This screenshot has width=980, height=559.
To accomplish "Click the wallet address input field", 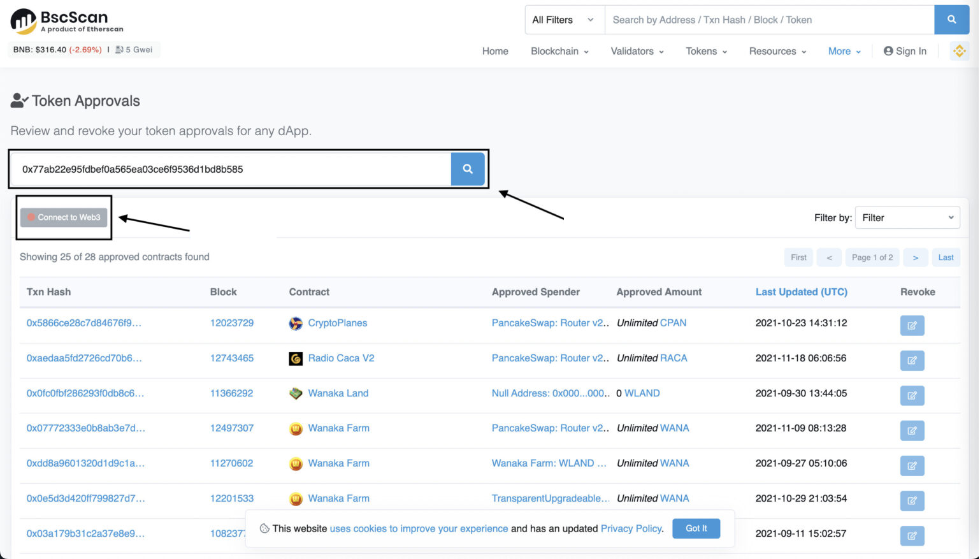I will coord(231,169).
